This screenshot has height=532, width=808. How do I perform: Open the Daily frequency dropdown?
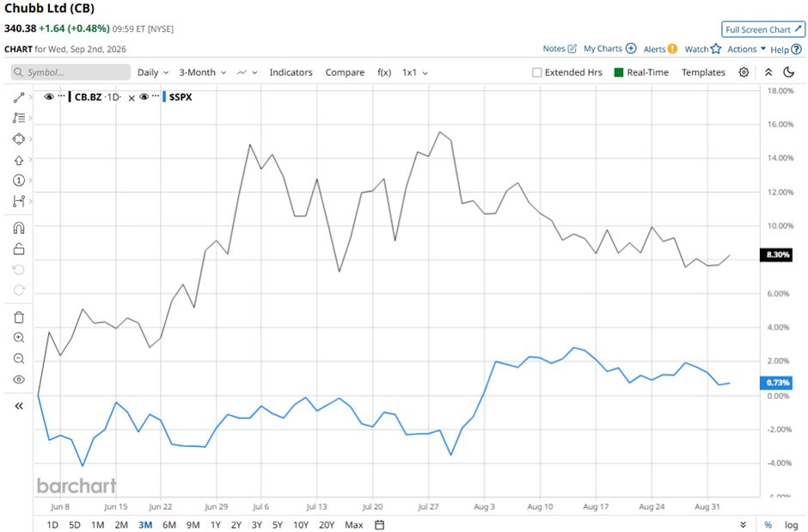coord(153,72)
